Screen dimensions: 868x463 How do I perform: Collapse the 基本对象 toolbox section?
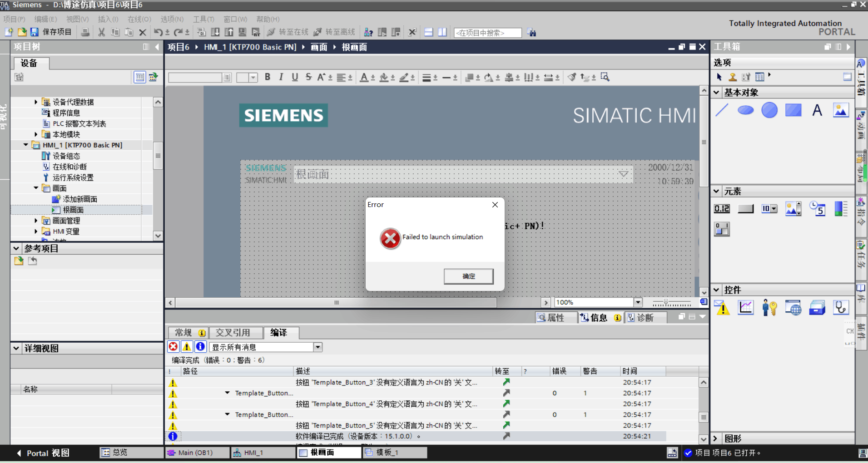[x=716, y=93]
